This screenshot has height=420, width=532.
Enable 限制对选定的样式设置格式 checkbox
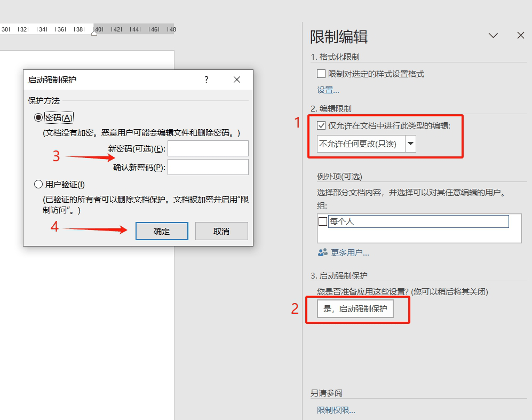point(321,74)
